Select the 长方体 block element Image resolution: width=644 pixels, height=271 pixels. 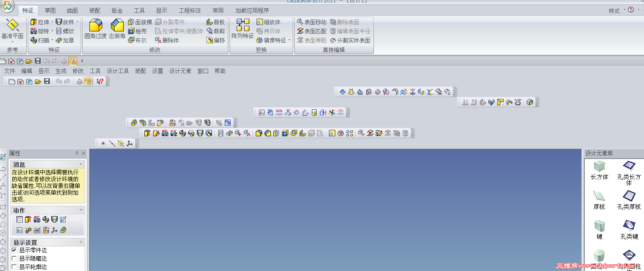[x=599, y=170]
